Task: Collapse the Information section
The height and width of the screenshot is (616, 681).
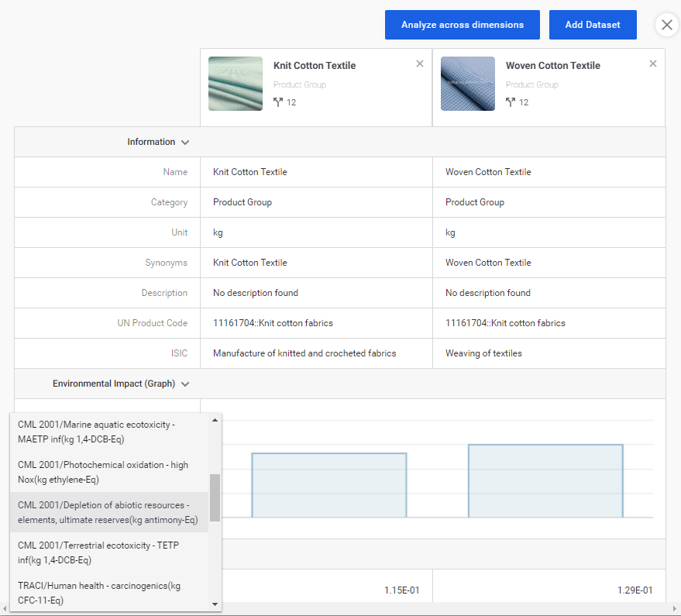Action: [184, 143]
